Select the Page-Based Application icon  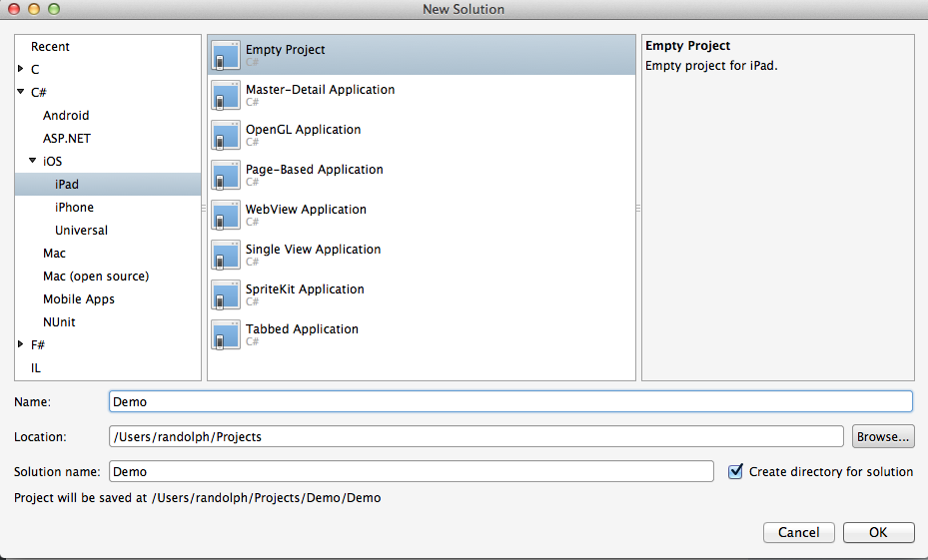pyautogui.click(x=226, y=175)
